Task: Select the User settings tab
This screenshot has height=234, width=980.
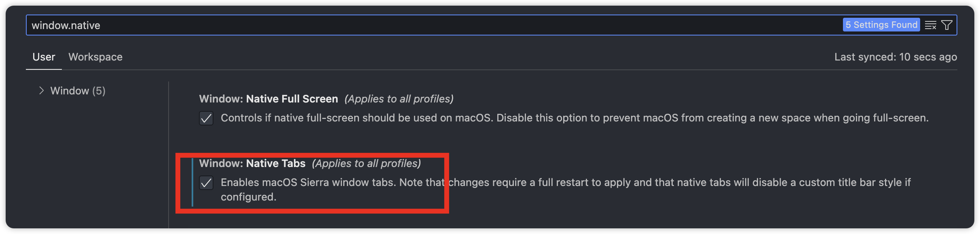Action: [x=44, y=57]
